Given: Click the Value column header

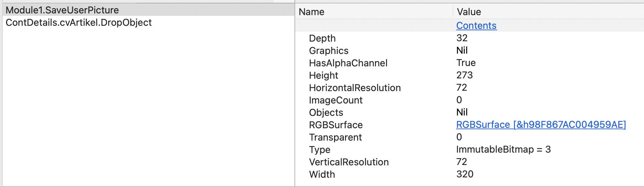Looking at the screenshot, I should 469,12.
